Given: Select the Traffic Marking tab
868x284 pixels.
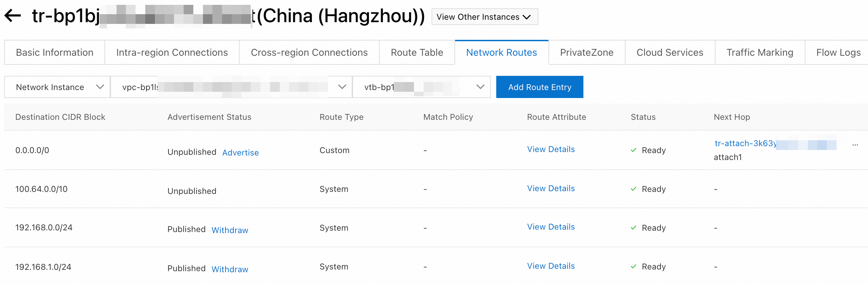Looking at the screenshot, I should click(760, 52).
